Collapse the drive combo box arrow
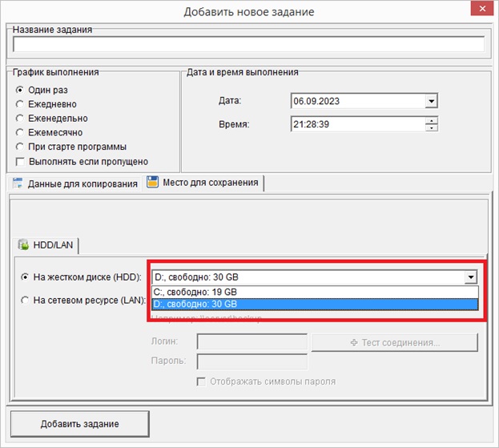Viewport: 499px width, 448px height. click(x=471, y=277)
